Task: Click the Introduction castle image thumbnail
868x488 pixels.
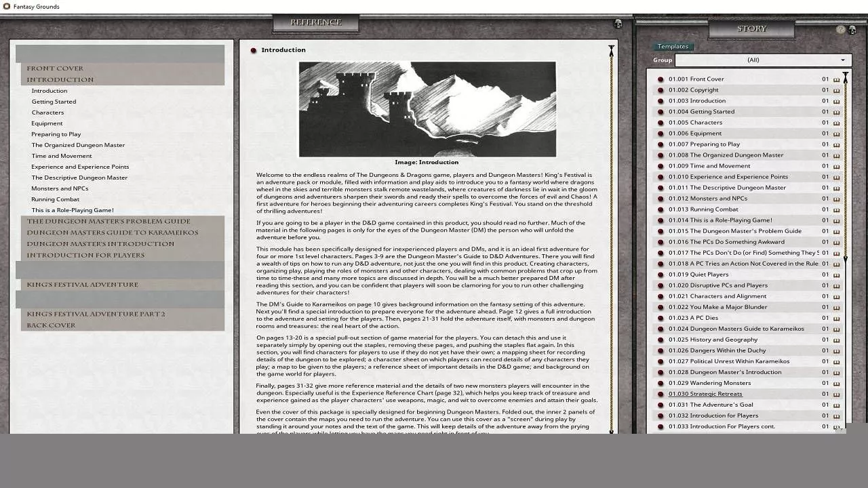Action: point(427,109)
